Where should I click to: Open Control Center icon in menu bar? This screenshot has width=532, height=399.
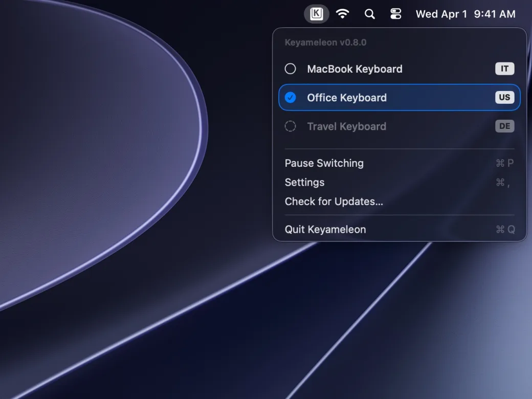(x=395, y=14)
